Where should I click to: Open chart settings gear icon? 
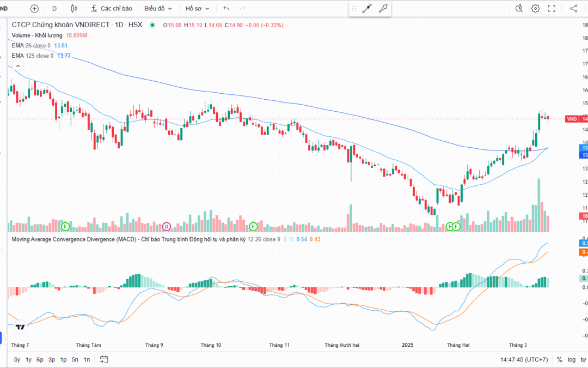point(535,9)
